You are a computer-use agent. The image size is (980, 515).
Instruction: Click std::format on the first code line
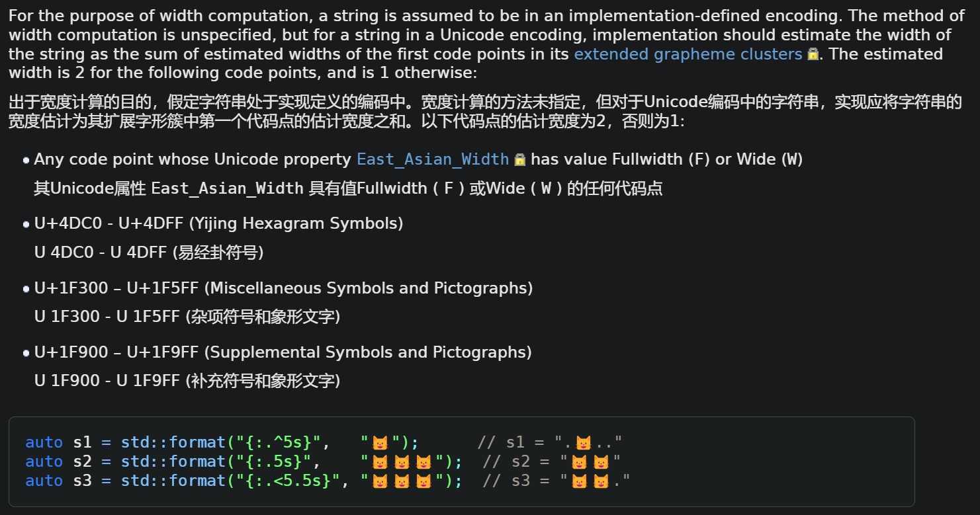click(169, 442)
